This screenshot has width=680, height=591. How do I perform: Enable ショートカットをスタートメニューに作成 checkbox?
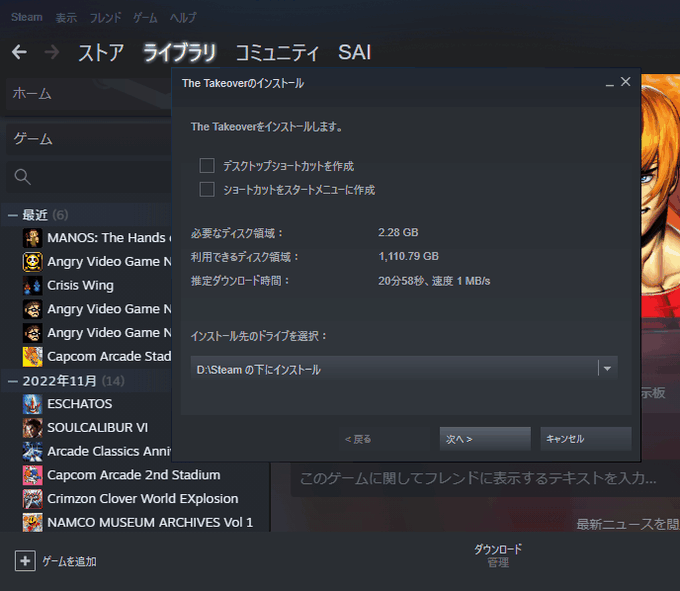[x=207, y=189]
